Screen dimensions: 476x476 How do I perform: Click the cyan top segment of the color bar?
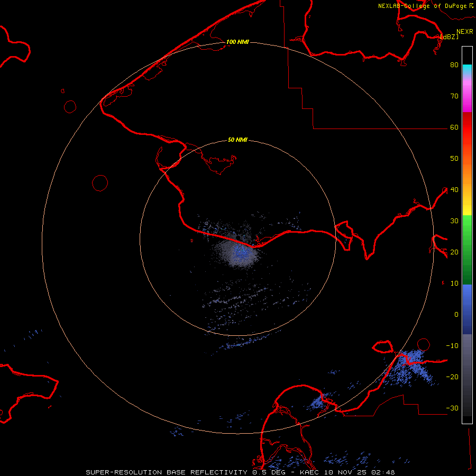(467, 70)
